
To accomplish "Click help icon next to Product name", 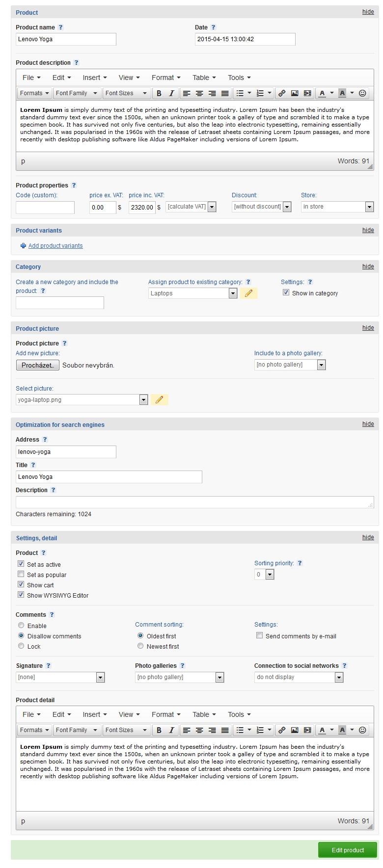I will [x=61, y=27].
